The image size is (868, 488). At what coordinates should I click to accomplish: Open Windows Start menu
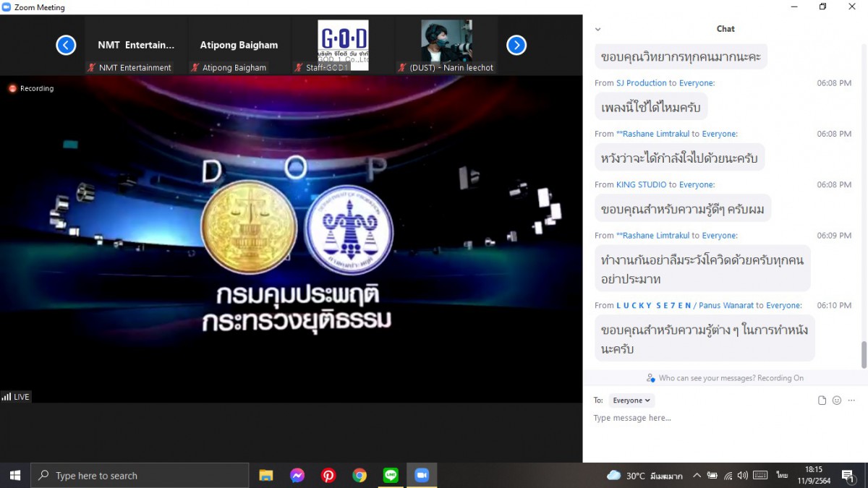click(x=14, y=476)
